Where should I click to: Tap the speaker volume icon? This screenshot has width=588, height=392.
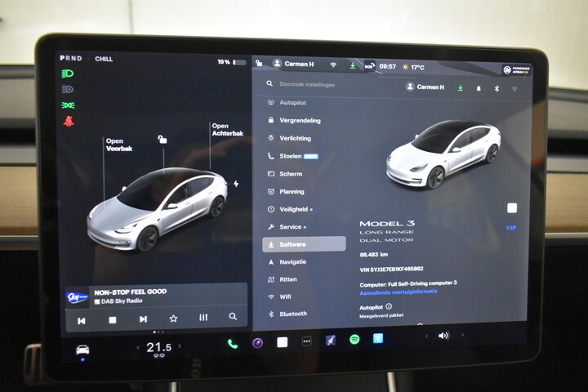pyautogui.click(x=443, y=336)
